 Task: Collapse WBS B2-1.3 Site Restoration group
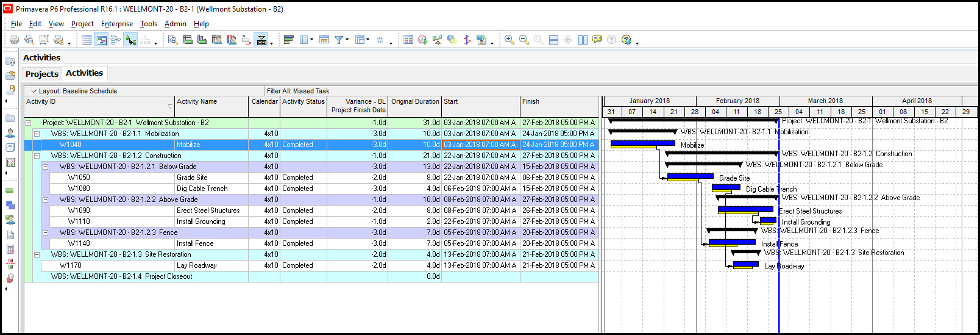[37, 254]
